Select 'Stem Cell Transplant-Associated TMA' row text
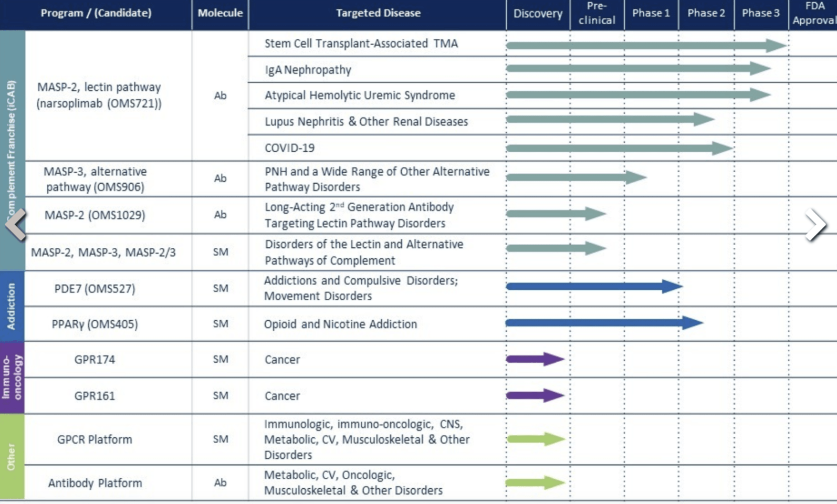 [x=361, y=44]
